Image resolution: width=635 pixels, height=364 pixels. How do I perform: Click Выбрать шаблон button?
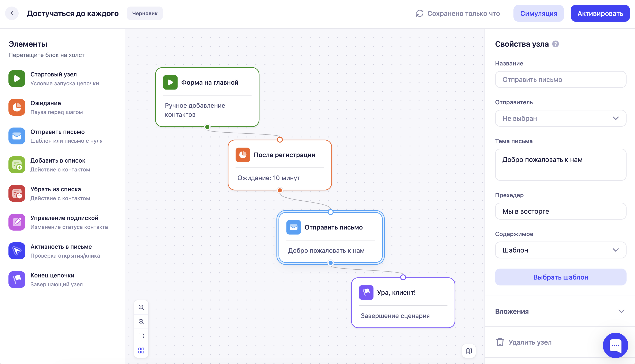point(561,277)
